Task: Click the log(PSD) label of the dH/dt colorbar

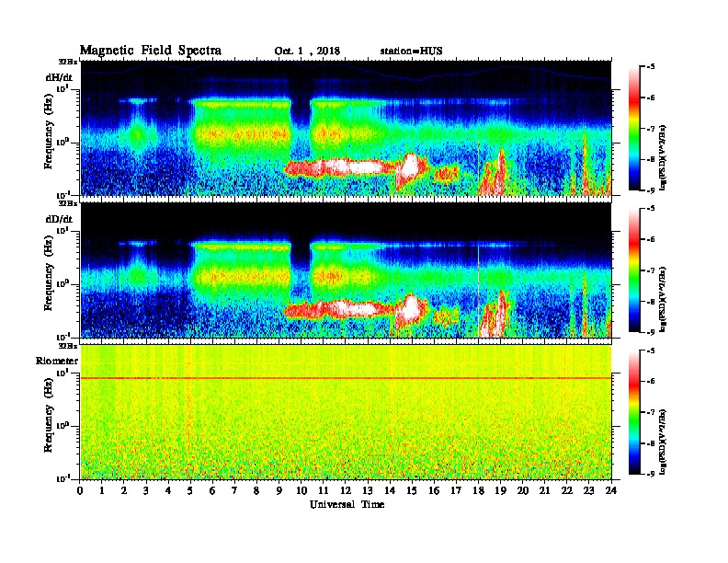Action: 663,157
